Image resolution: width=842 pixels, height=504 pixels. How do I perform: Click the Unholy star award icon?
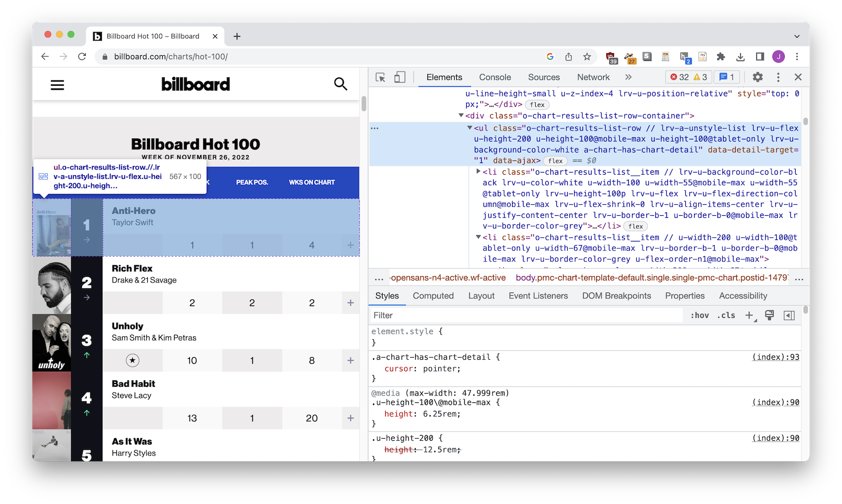tap(133, 360)
